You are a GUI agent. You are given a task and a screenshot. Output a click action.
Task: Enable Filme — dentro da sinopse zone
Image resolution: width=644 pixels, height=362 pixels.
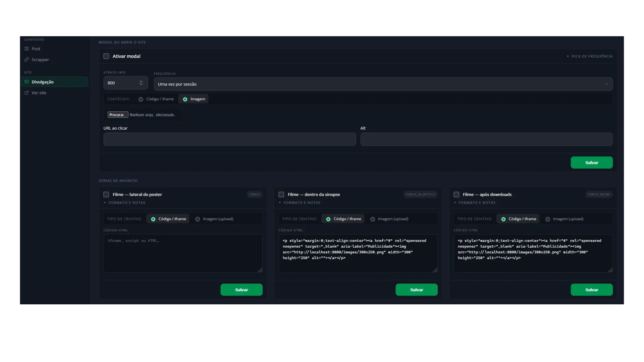[281, 194]
